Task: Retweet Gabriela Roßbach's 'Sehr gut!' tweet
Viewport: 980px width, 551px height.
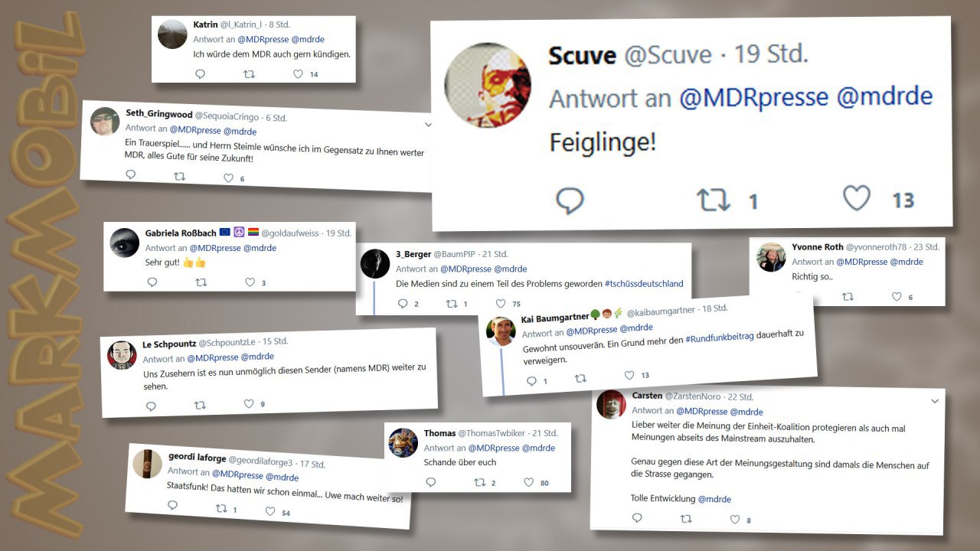Action: pos(201,282)
